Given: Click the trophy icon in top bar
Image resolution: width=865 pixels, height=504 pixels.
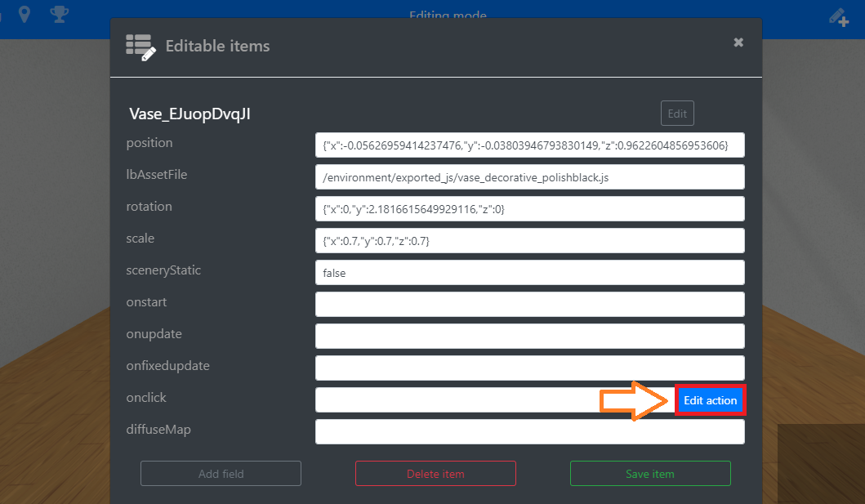Looking at the screenshot, I should pos(59,14).
